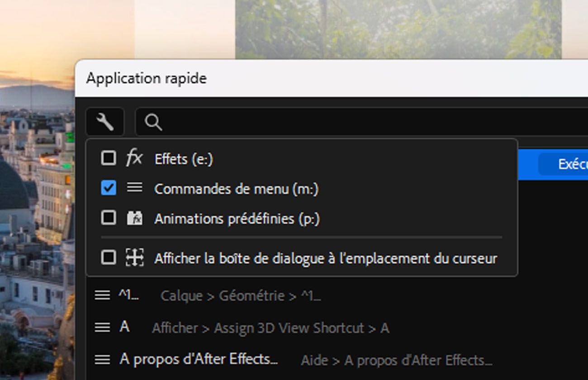Choose Commandes de menu (m:) label

pyautogui.click(x=236, y=189)
